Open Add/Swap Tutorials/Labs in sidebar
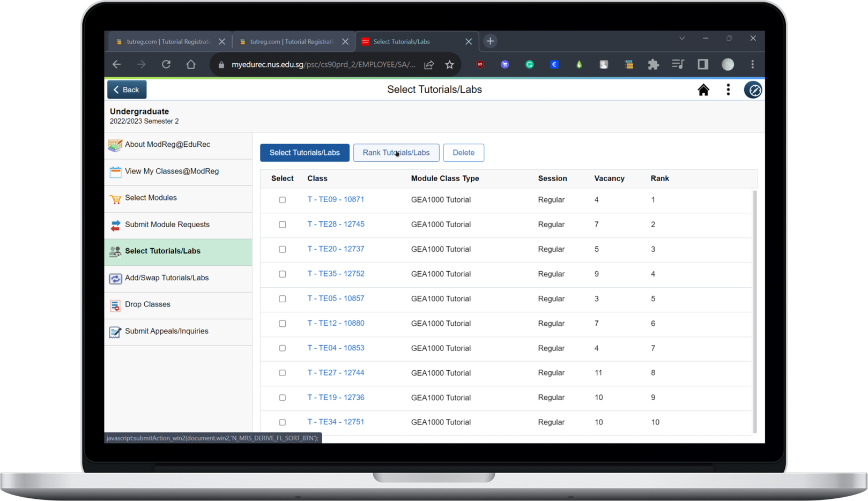 point(166,278)
